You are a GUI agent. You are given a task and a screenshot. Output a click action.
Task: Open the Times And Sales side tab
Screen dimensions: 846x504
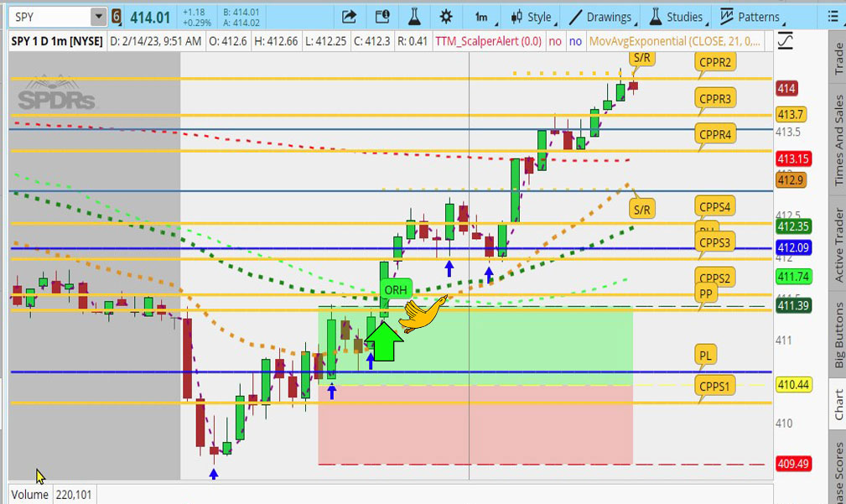click(x=838, y=140)
